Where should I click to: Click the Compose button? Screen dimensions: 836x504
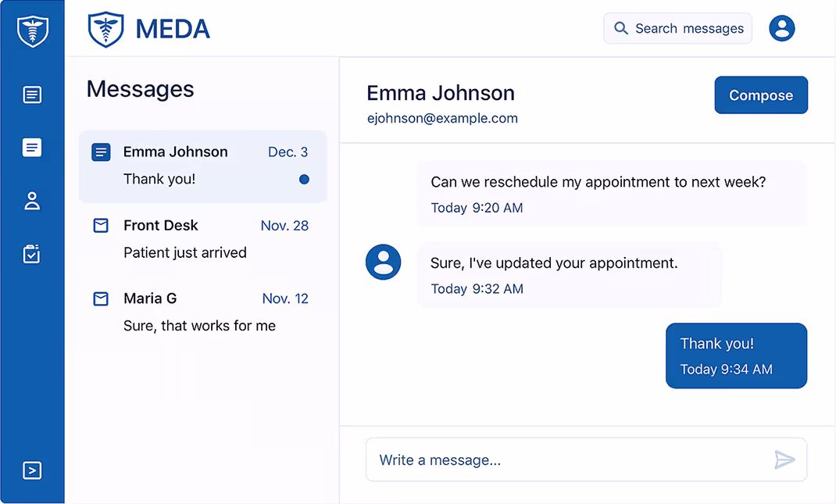tap(761, 95)
